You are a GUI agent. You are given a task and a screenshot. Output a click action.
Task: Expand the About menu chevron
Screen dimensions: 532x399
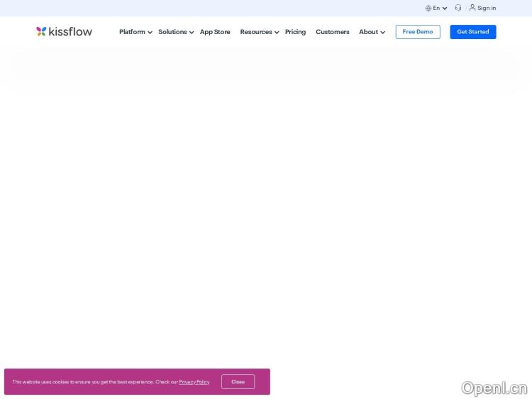point(383,32)
